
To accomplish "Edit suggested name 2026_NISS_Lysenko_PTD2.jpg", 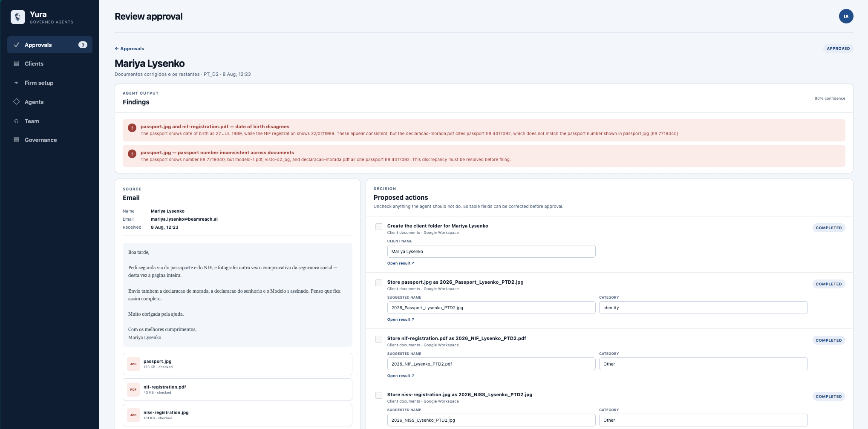I will [491, 420].
